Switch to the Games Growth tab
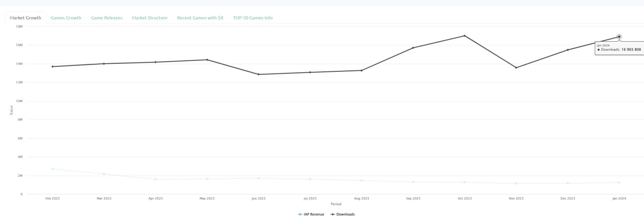 [x=66, y=18]
